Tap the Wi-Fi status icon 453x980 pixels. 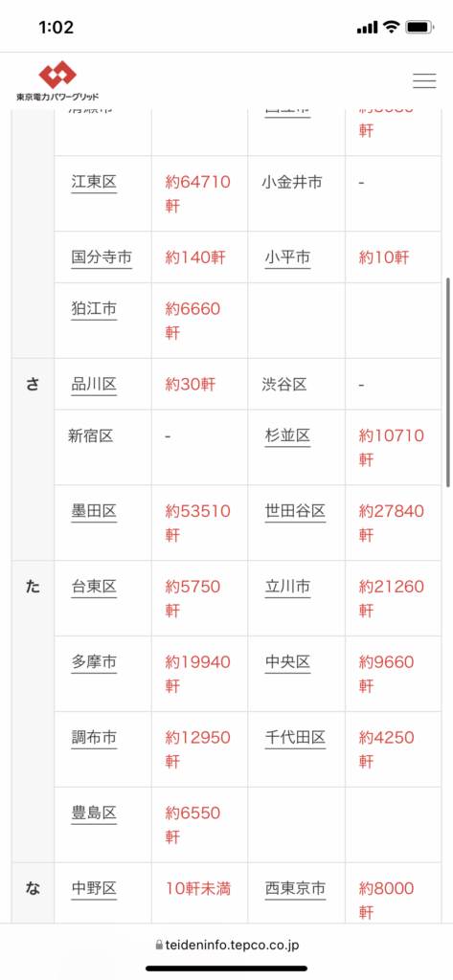pos(392,27)
